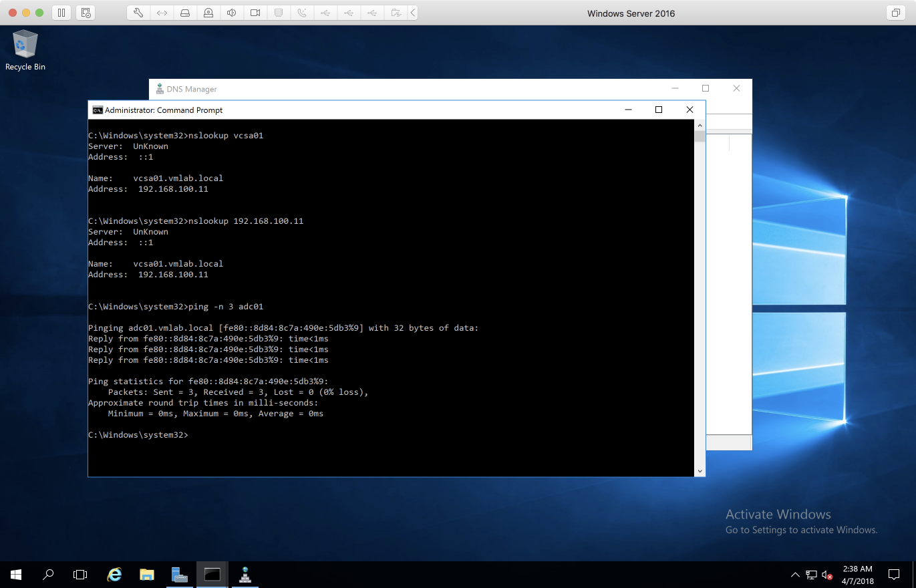Viewport: 916px width, 588px height.
Task: Pause the virtual machine from the toolbar
Action: click(x=61, y=13)
